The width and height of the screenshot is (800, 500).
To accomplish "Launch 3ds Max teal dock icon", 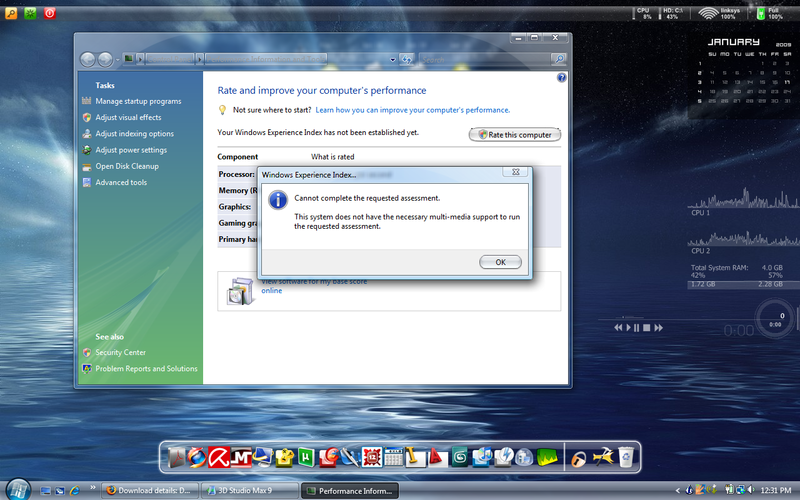I will click(x=460, y=457).
